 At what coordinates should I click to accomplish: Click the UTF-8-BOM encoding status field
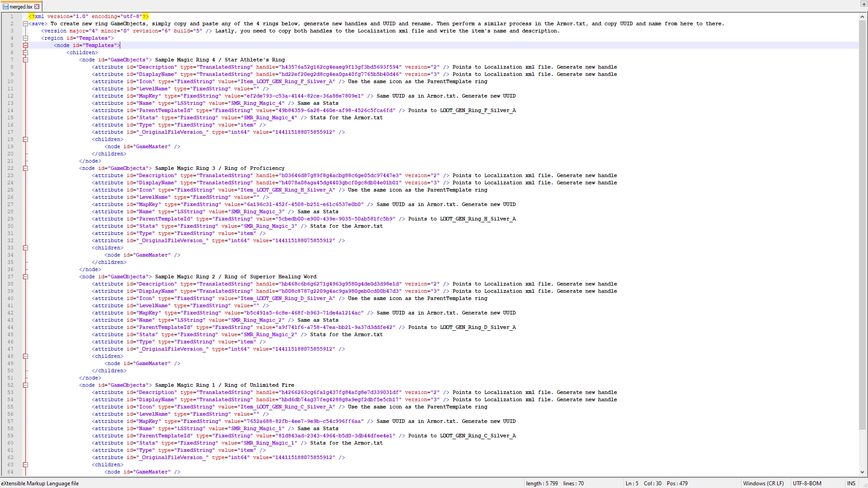pyautogui.click(x=807, y=483)
